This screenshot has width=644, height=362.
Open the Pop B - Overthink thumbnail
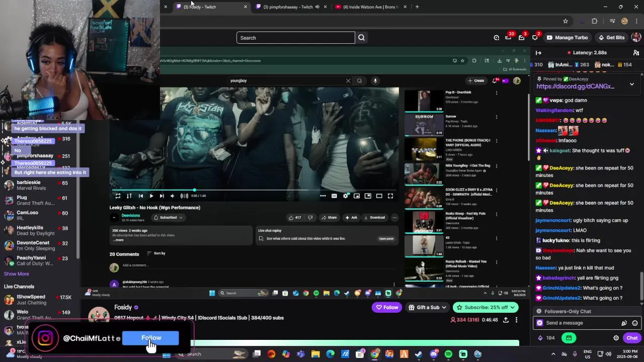[x=424, y=101]
